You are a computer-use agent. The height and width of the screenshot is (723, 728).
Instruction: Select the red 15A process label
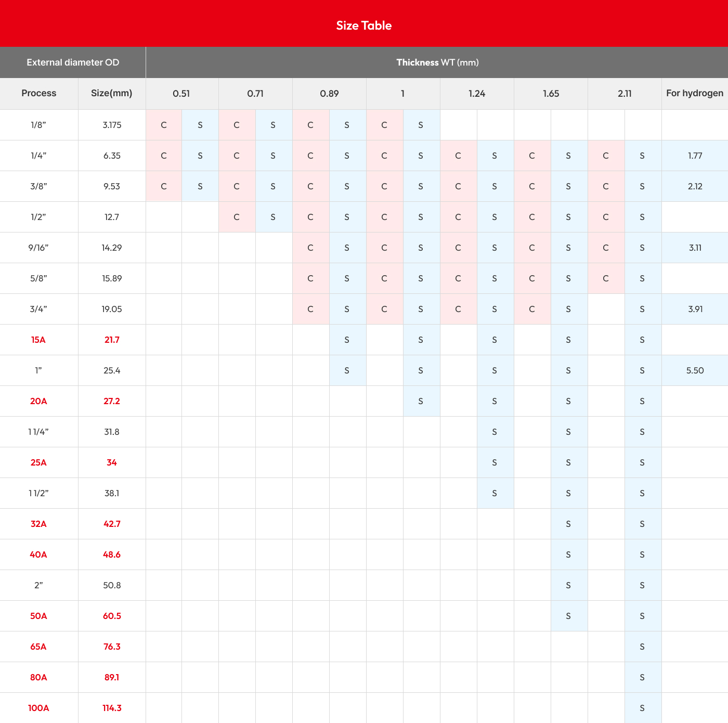38,340
